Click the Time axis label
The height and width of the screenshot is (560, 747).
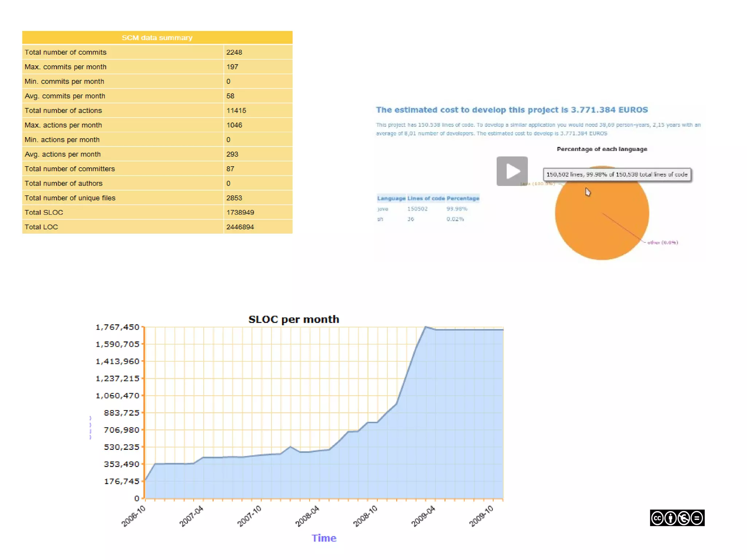click(324, 538)
